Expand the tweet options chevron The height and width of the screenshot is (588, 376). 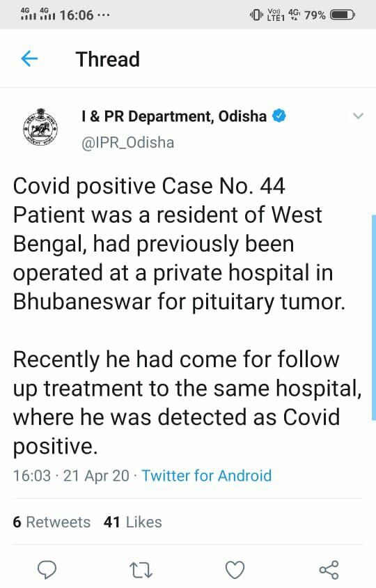pyautogui.click(x=358, y=116)
